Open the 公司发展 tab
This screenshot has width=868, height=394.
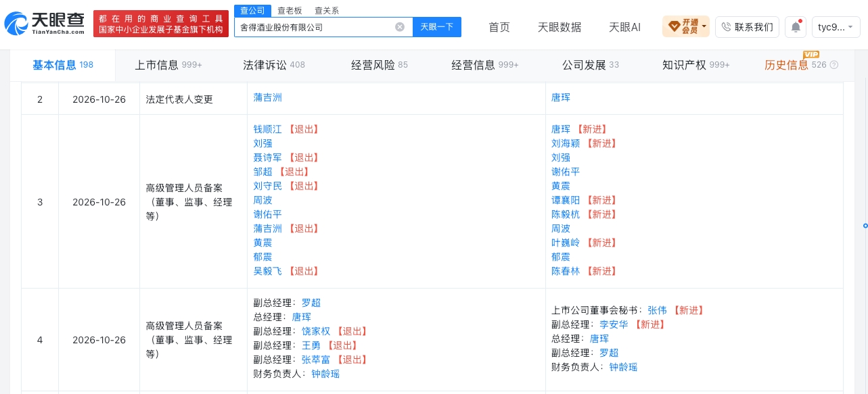point(591,66)
